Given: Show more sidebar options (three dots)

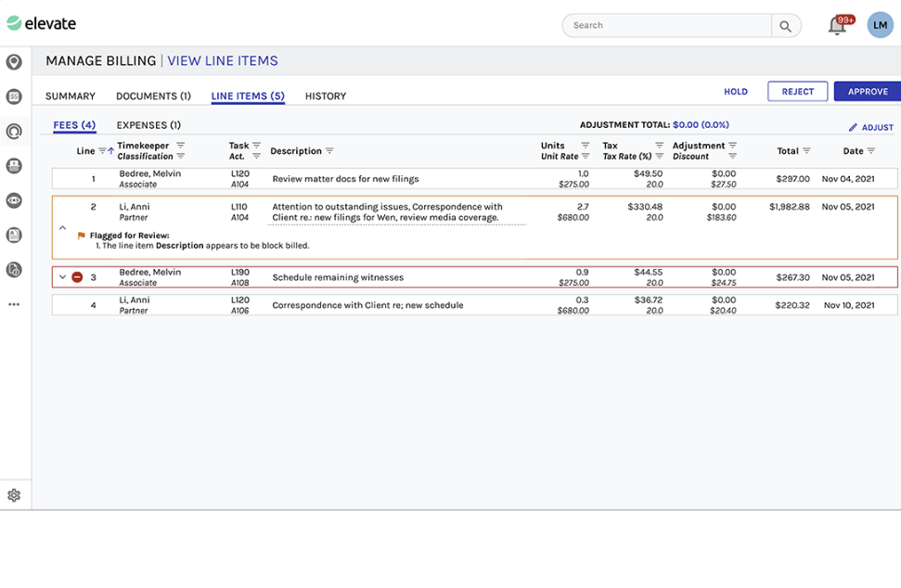Looking at the screenshot, I should pyautogui.click(x=14, y=304).
